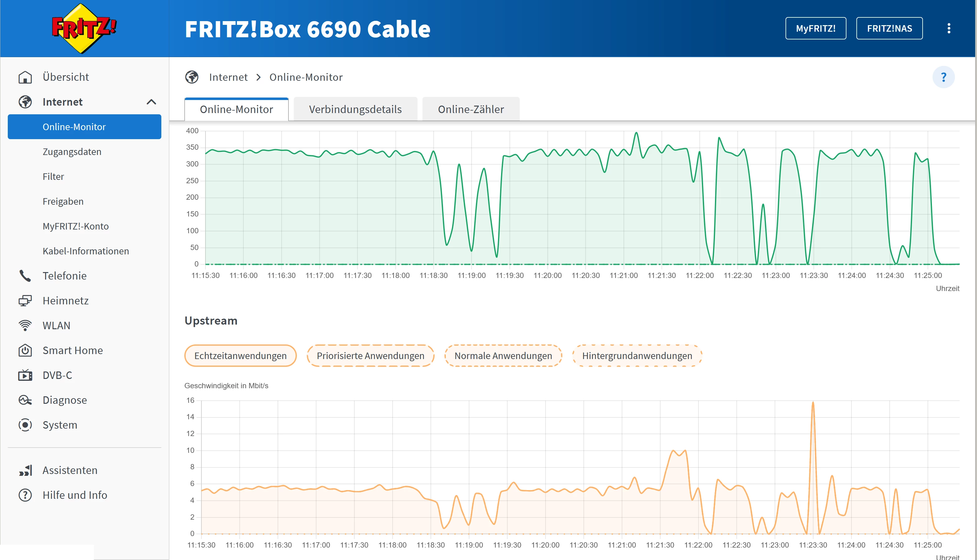Click the MyFRITZ! button

pos(815,29)
